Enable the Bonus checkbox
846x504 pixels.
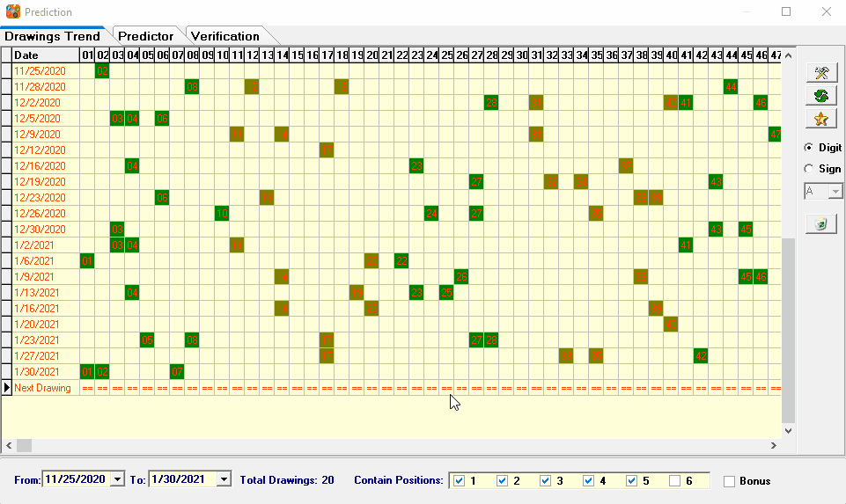point(730,481)
